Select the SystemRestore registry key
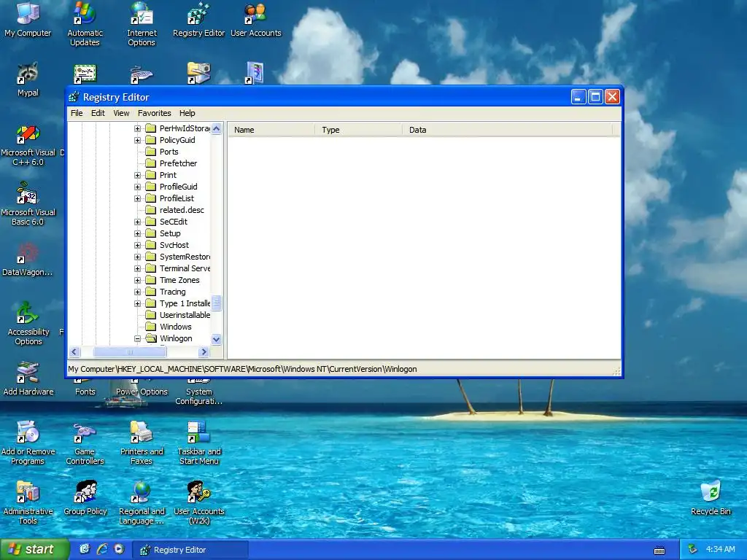The height and width of the screenshot is (560, 747). click(x=185, y=257)
